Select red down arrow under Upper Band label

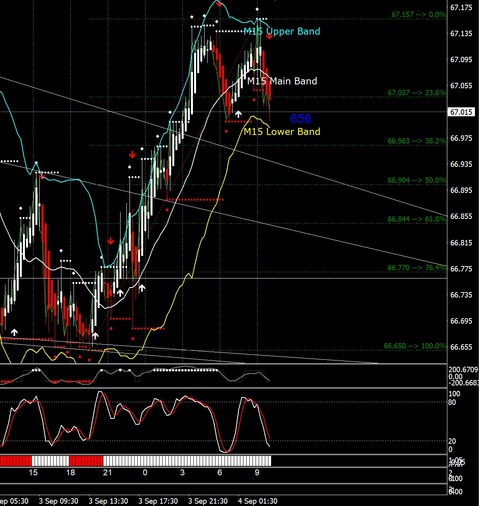[x=269, y=36]
